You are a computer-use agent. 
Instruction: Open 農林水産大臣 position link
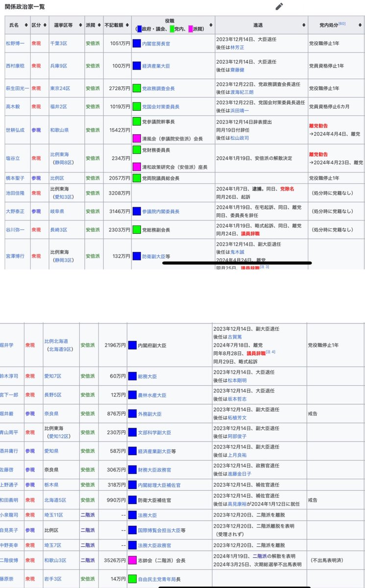coord(153,395)
